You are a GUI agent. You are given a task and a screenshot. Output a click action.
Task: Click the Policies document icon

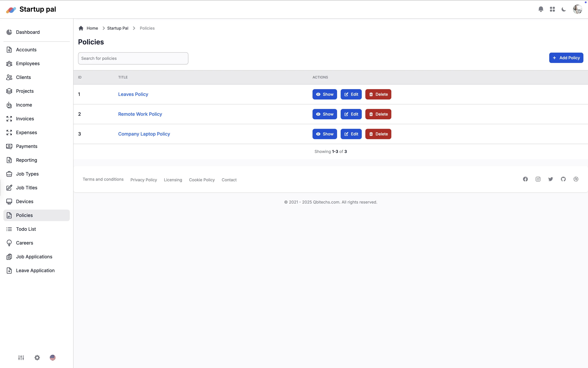coord(9,215)
